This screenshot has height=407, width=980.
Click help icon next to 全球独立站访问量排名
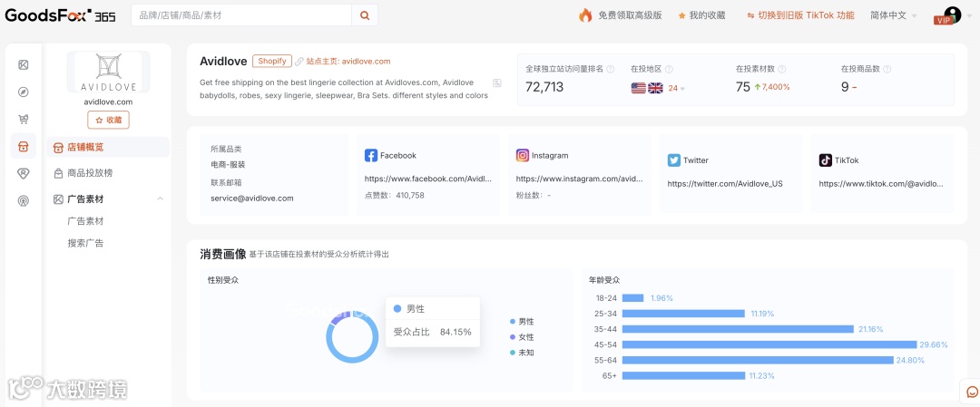pyautogui.click(x=611, y=69)
